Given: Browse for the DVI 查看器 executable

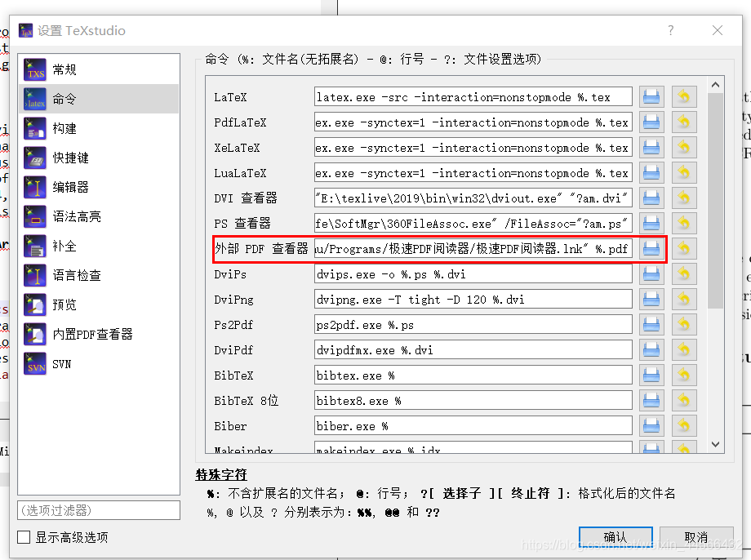Looking at the screenshot, I should [x=651, y=198].
